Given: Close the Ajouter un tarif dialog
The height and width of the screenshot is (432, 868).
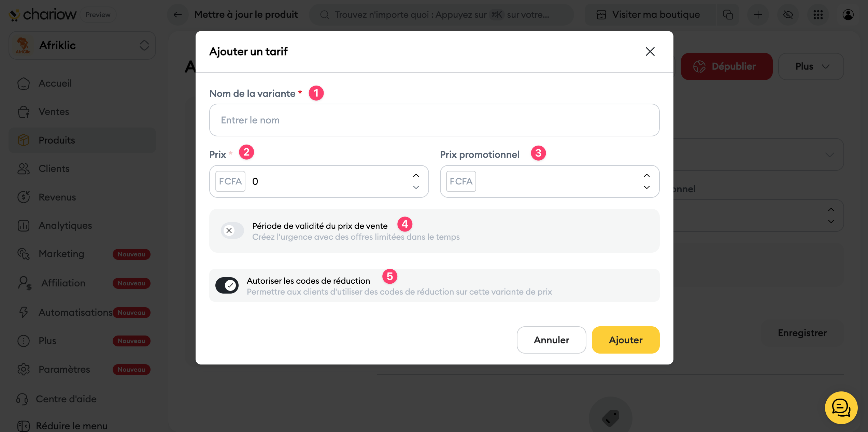Looking at the screenshot, I should click(650, 51).
